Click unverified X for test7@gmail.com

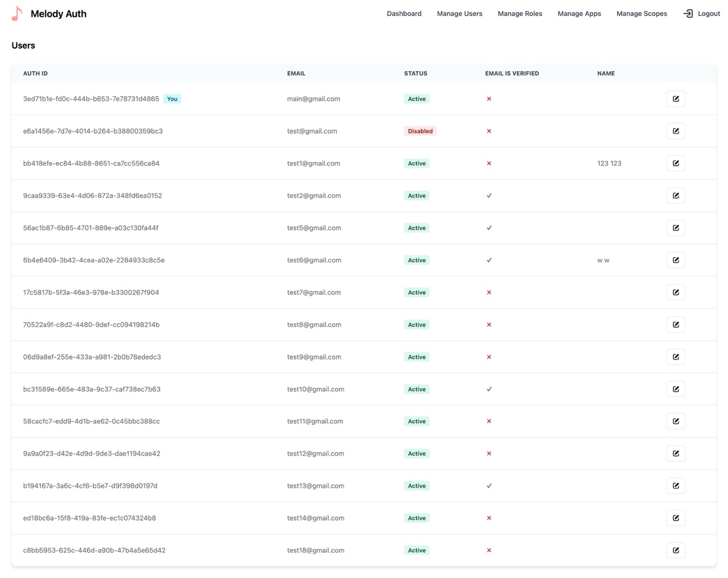pyautogui.click(x=489, y=292)
